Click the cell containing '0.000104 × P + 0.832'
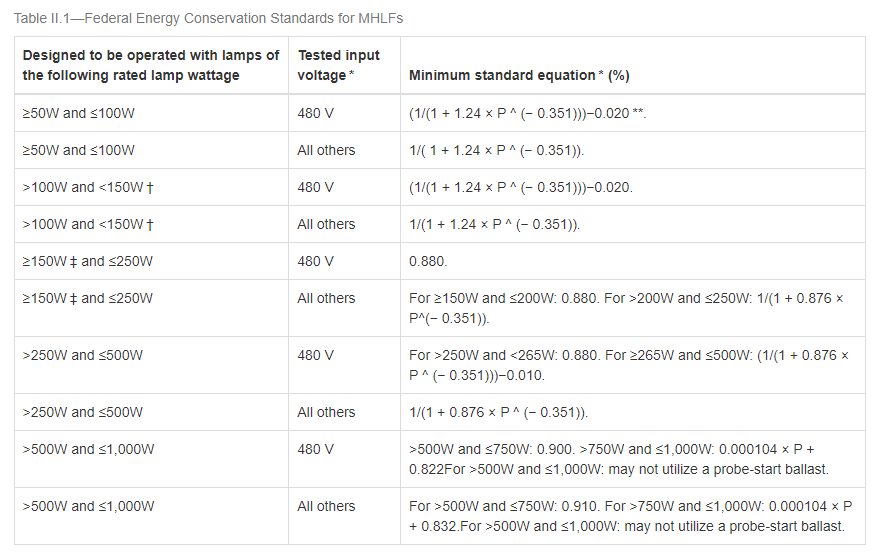 (x=630, y=516)
